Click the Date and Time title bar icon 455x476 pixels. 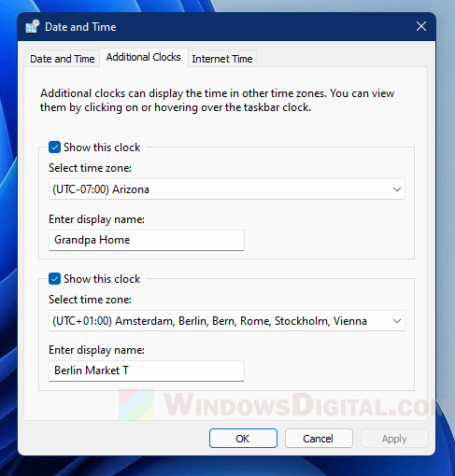pyautogui.click(x=33, y=26)
